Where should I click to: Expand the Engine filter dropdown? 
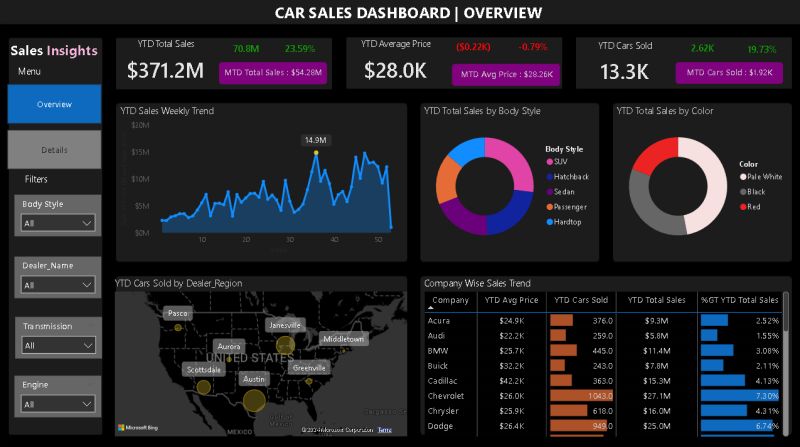pos(58,404)
